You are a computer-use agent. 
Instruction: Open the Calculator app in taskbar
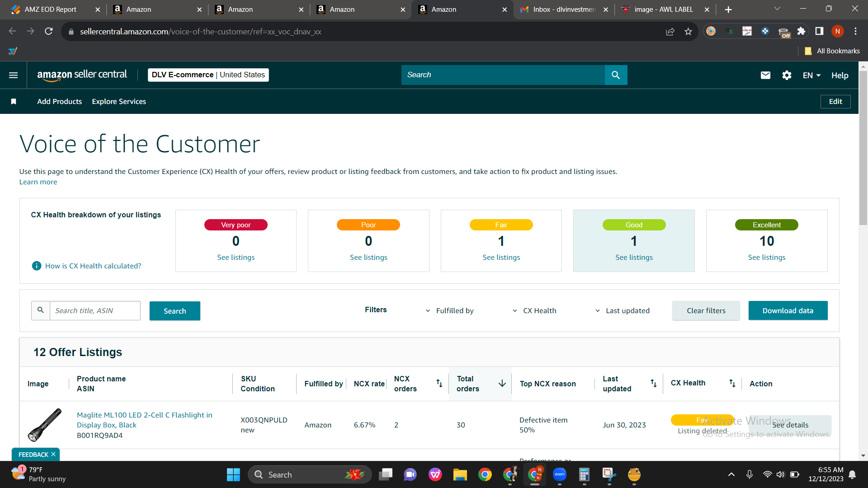(x=584, y=475)
